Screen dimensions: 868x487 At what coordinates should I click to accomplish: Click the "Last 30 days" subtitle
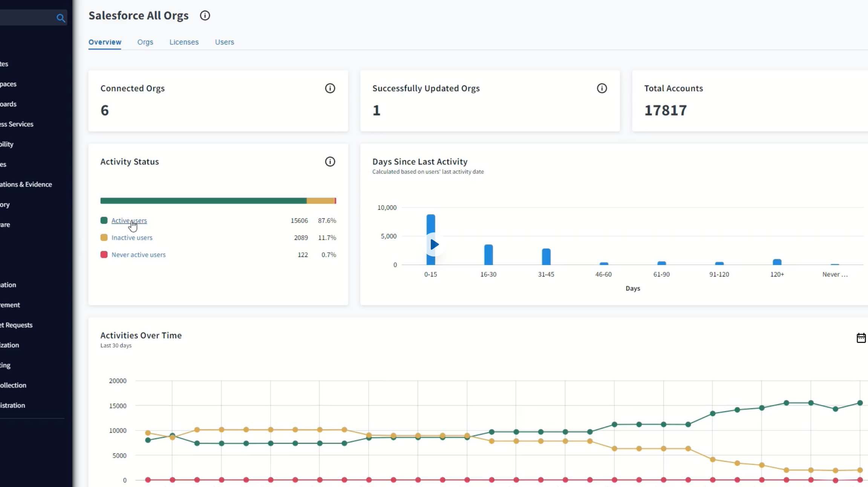tap(116, 345)
